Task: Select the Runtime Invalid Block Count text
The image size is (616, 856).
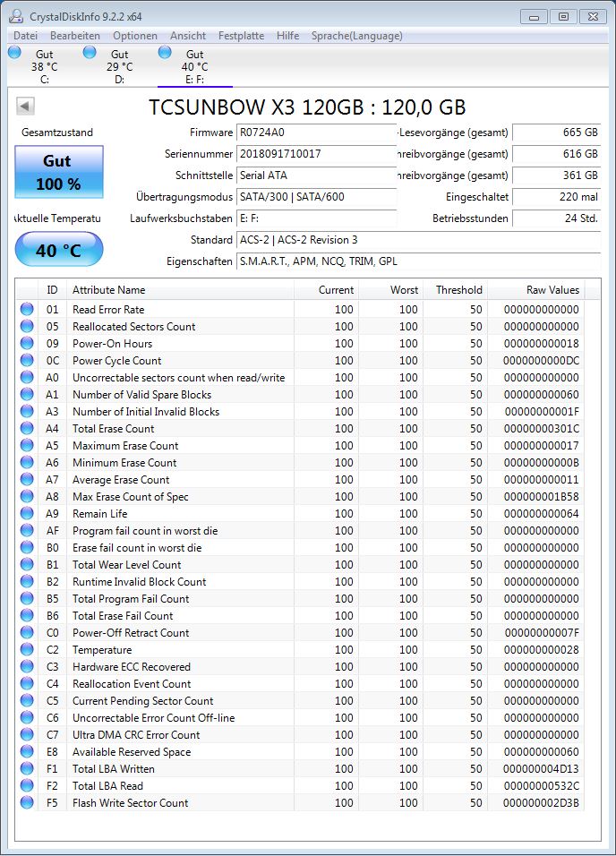Action: [140, 581]
